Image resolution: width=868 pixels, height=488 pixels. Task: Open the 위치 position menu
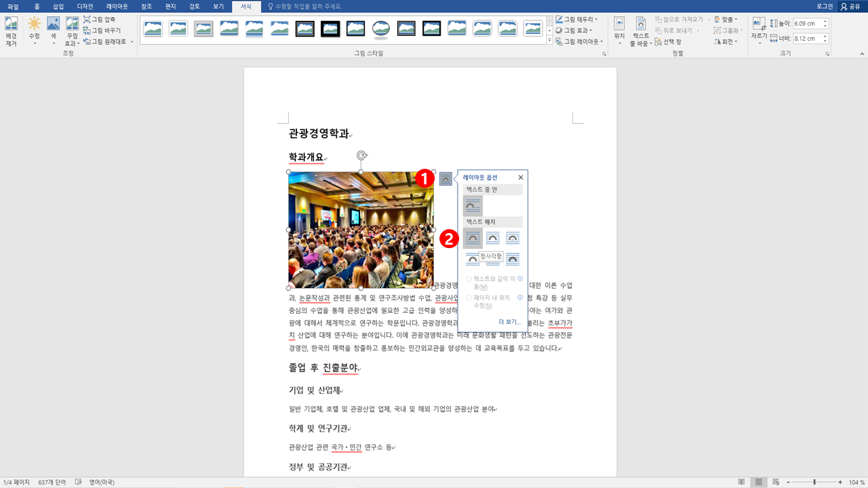click(x=619, y=31)
